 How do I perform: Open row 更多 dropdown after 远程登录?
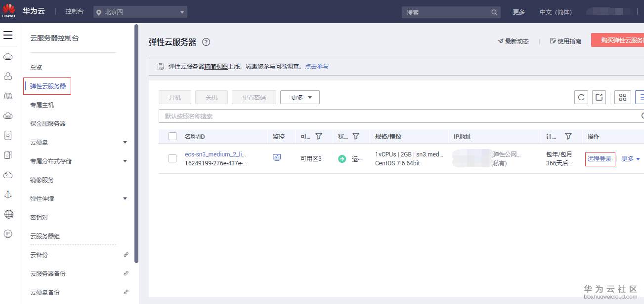point(631,159)
